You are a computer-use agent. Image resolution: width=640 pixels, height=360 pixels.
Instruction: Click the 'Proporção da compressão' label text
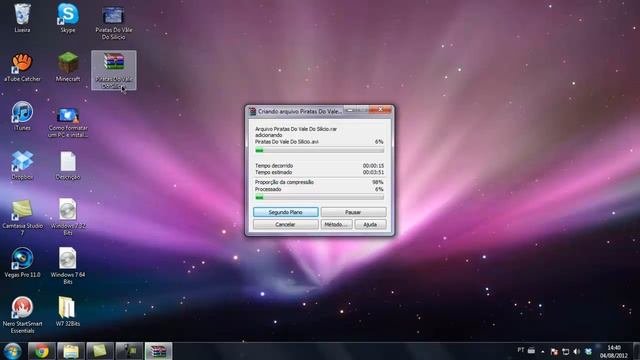(284, 182)
